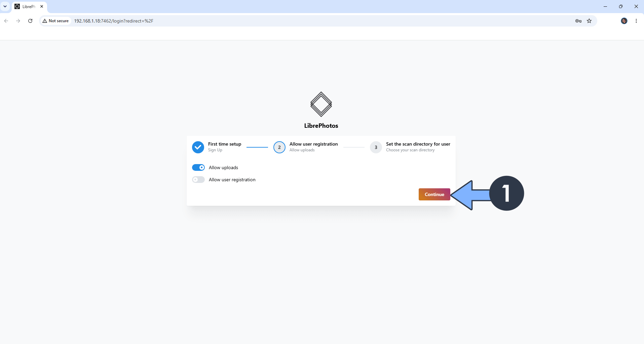
Task: Reload the page with the refresh icon
Action: 30,21
